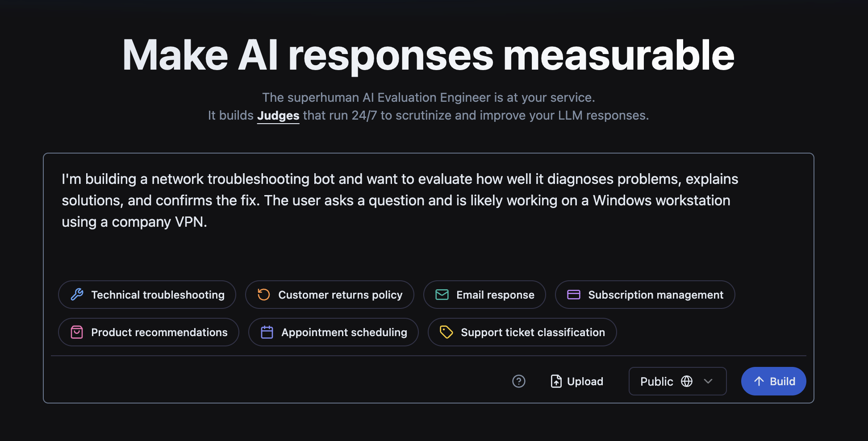
Task: Click the envelope icon on Email response
Action: 441,295
